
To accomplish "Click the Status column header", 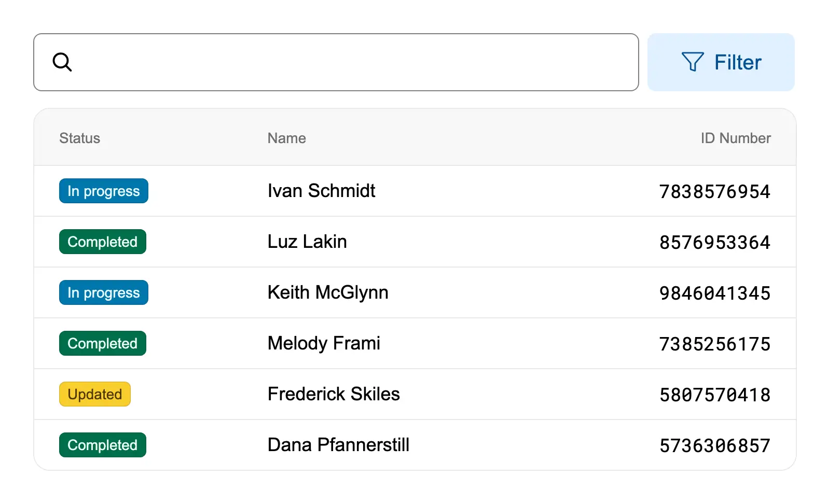I will [79, 138].
